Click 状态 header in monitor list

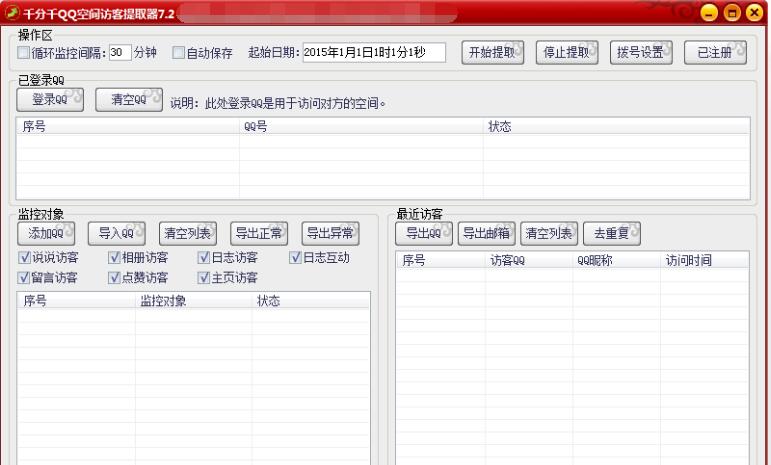click(x=311, y=300)
